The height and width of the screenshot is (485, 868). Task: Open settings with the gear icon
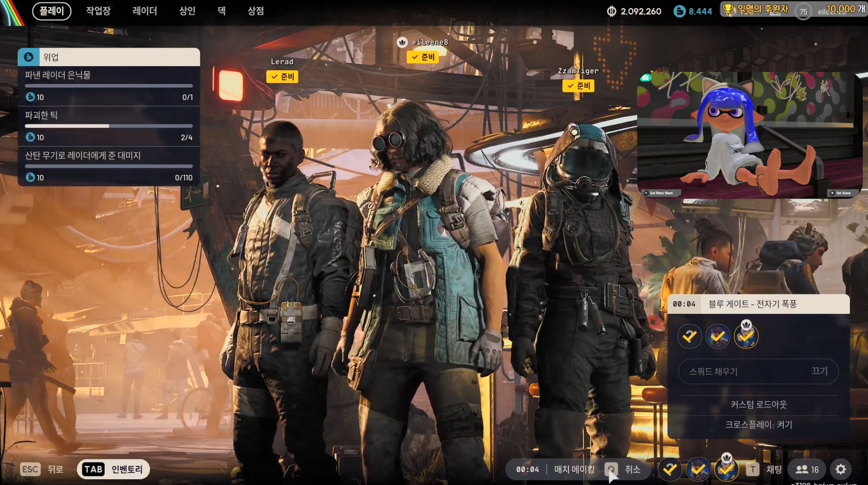tap(841, 469)
